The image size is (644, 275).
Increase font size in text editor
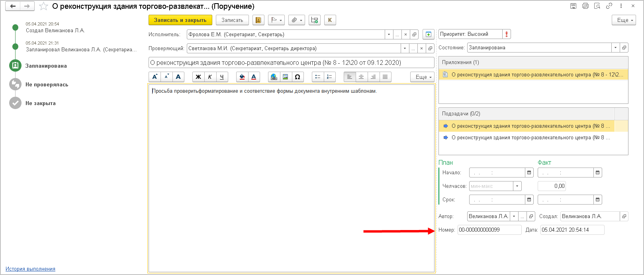tap(155, 77)
